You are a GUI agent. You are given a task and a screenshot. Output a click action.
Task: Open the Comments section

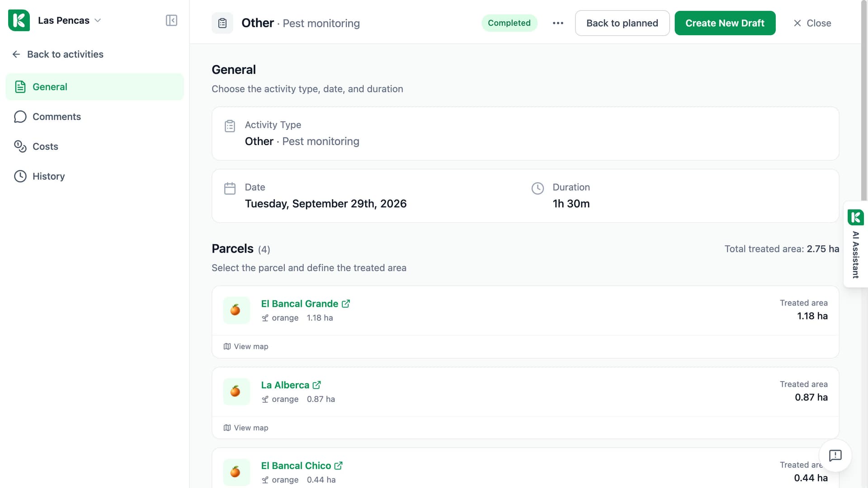click(x=94, y=117)
